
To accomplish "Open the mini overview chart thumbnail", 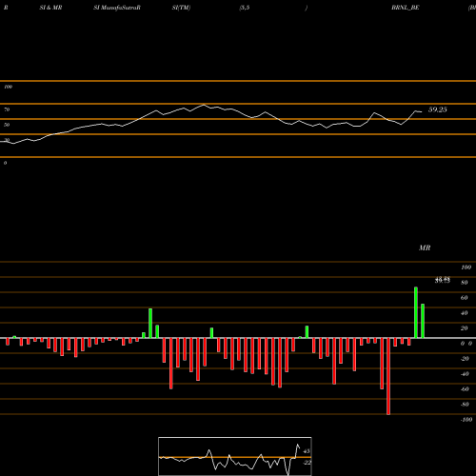I will 235,456.
